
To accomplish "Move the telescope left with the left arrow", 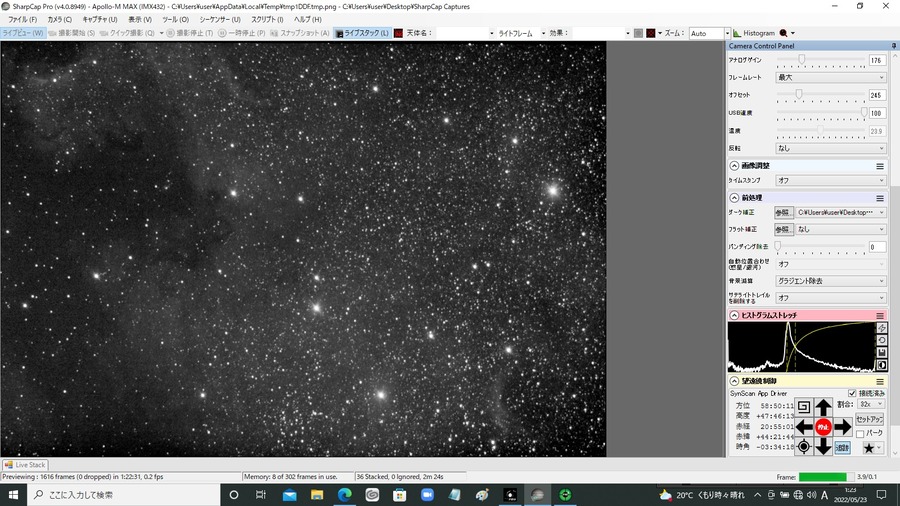I will [x=804, y=427].
